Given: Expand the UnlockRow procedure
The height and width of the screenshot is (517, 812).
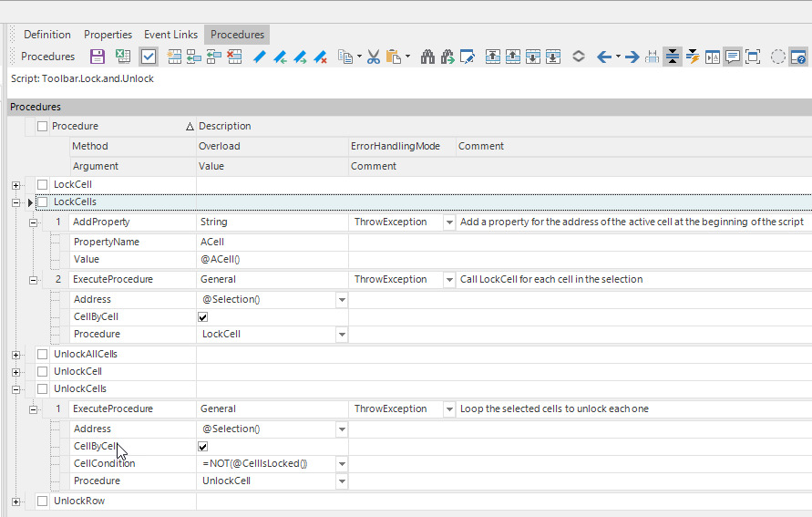Looking at the screenshot, I should point(16,501).
